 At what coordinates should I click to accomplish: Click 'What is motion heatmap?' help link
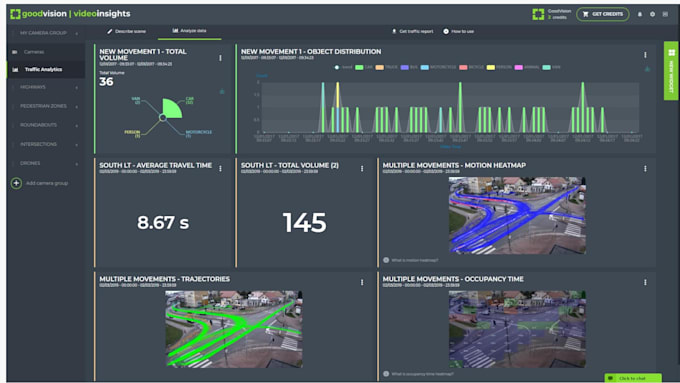tap(415, 260)
